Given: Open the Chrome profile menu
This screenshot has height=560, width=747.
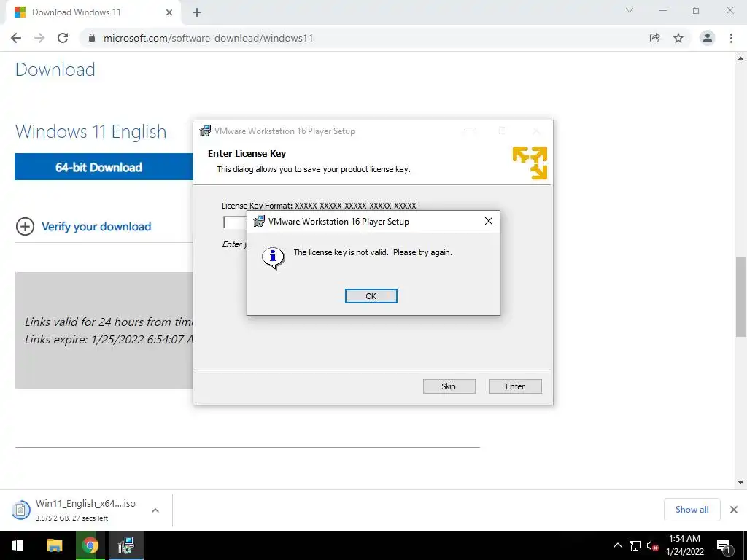Looking at the screenshot, I should (x=708, y=38).
